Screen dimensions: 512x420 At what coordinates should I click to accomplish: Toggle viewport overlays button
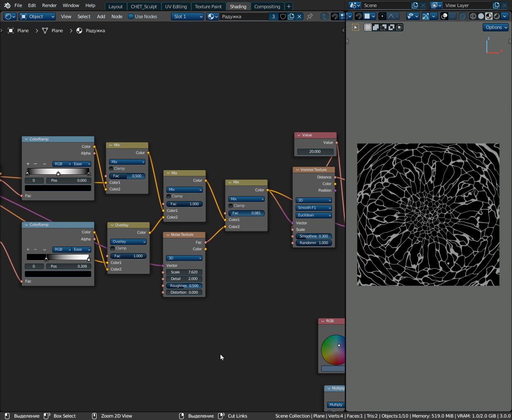click(x=444, y=16)
